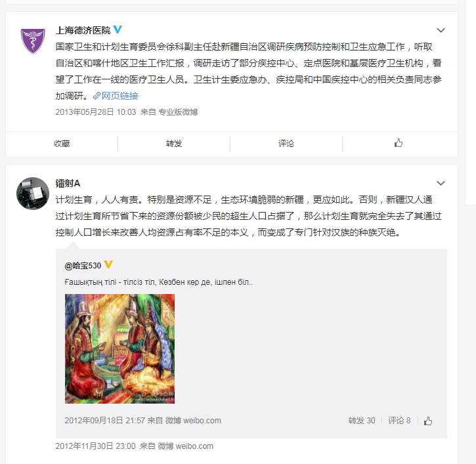This screenshot has height=464, width=476.
Task: Open 上海德济医院 purple avatar
Action: click(33, 41)
